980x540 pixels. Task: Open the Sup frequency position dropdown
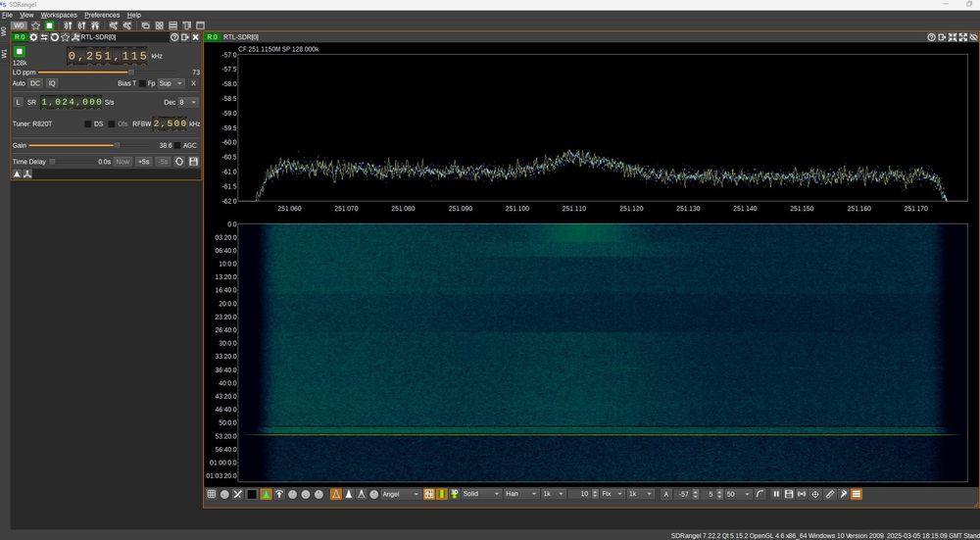tap(171, 83)
